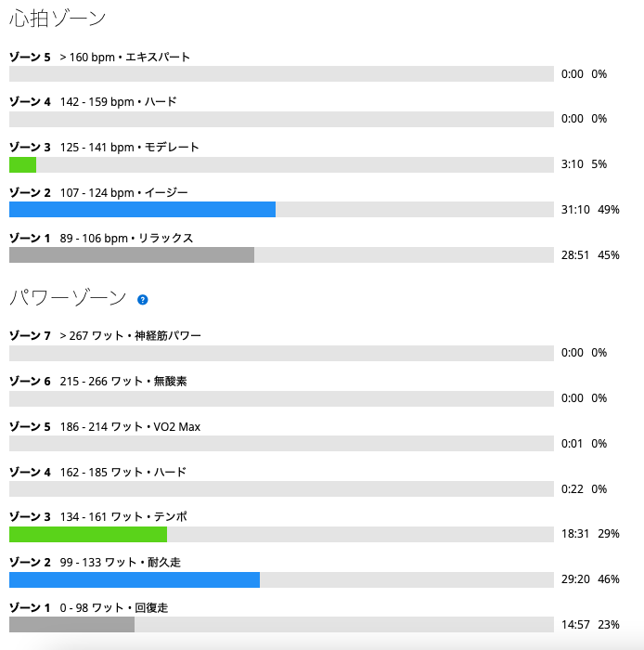The image size is (644, 650).
Task: Select the empty heart rate zone 4 bar
Action: tap(281, 120)
